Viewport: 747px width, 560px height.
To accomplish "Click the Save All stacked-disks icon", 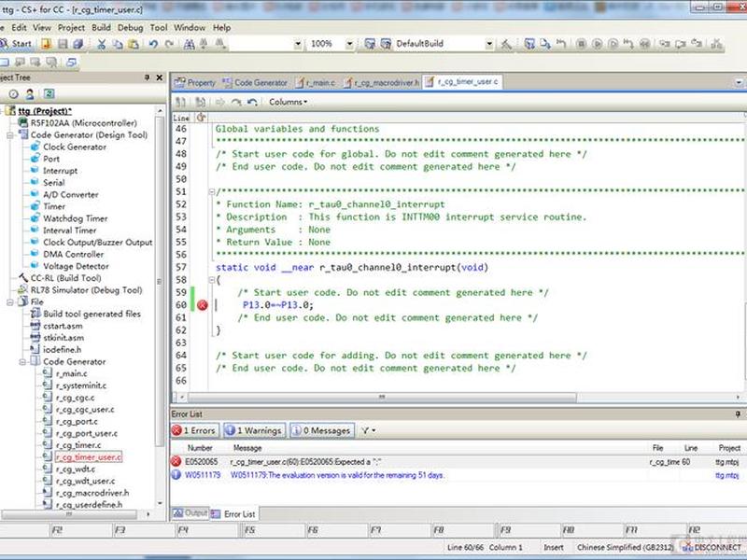I will pos(78,44).
